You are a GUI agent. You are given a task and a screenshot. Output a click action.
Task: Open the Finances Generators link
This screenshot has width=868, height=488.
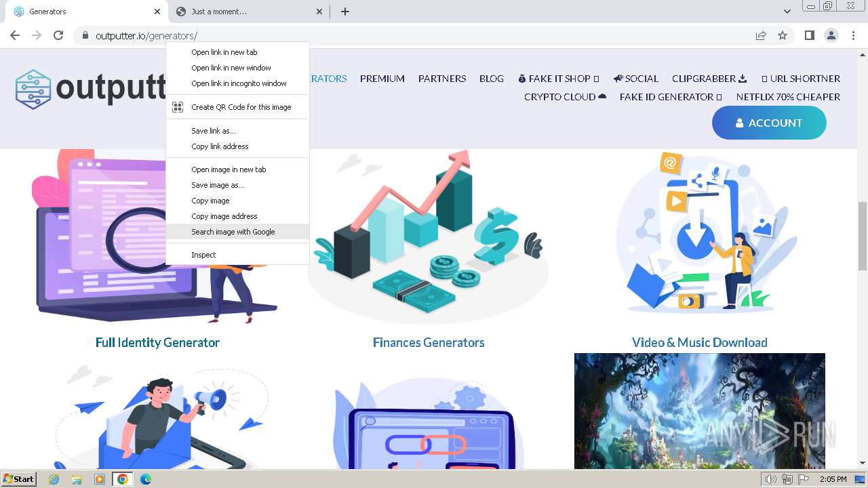point(429,342)
